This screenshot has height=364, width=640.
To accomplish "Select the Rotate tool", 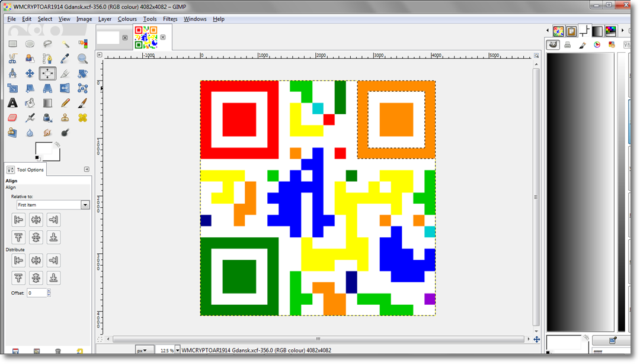I will [82, 73].
